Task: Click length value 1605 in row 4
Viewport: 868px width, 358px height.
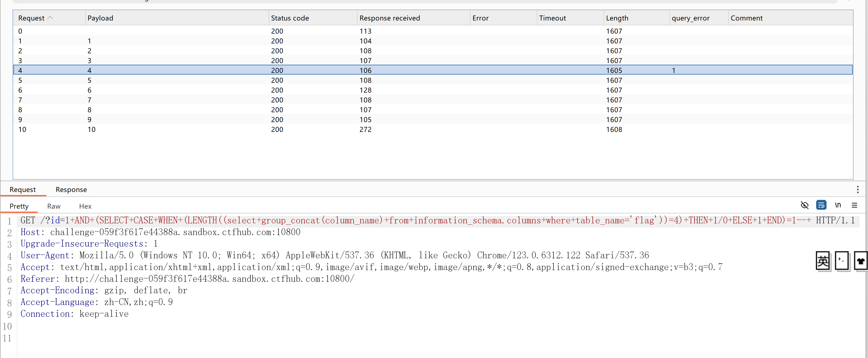Action: point(614,70)
